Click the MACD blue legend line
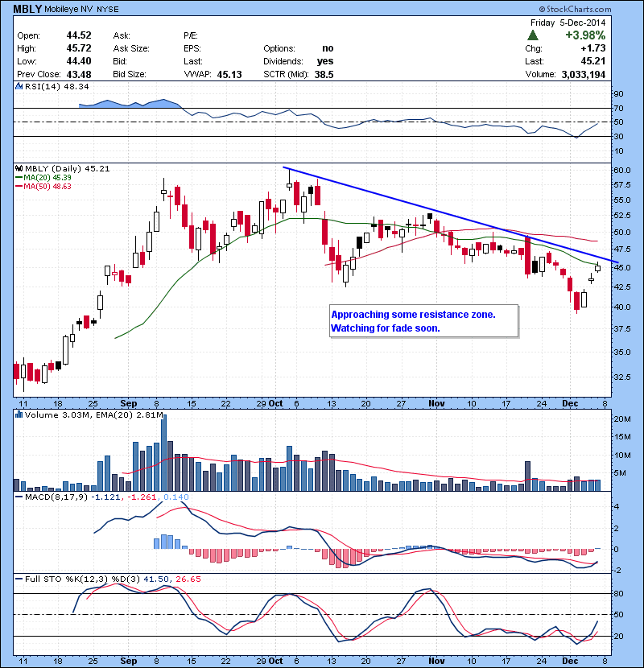 19,497
